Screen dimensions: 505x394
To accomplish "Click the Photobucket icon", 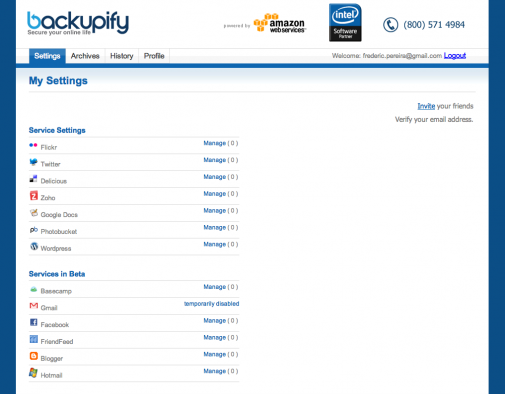I will (34, 230).
